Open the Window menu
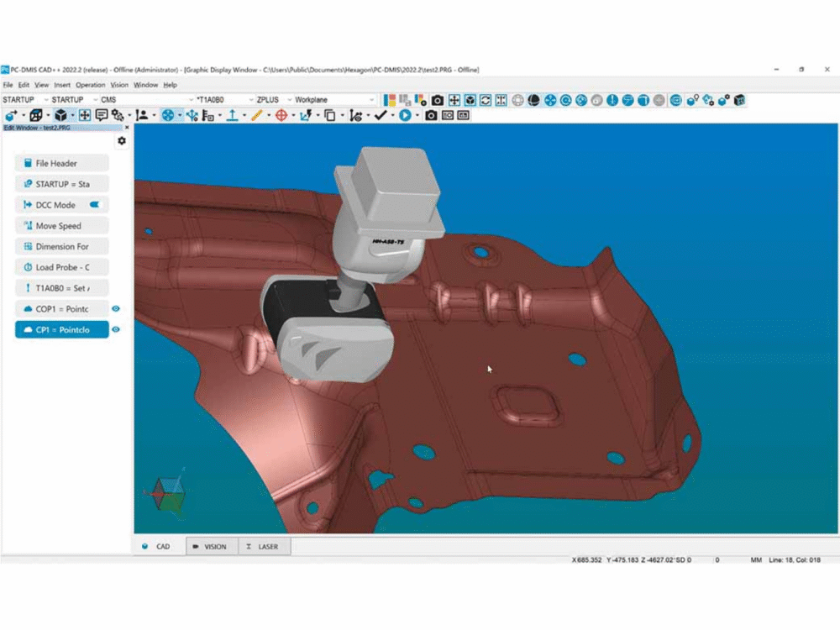This screenshot has height=630, width=840. 145,85
